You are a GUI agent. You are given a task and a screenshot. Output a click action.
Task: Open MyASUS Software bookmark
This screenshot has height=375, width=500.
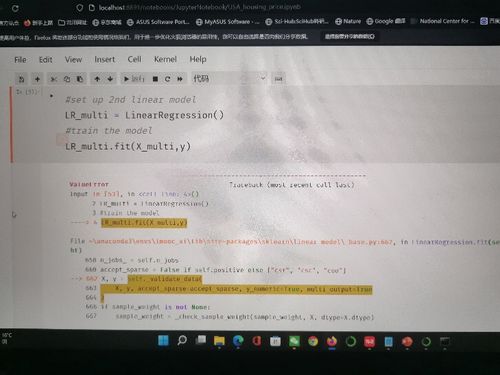tap(227, 22)
